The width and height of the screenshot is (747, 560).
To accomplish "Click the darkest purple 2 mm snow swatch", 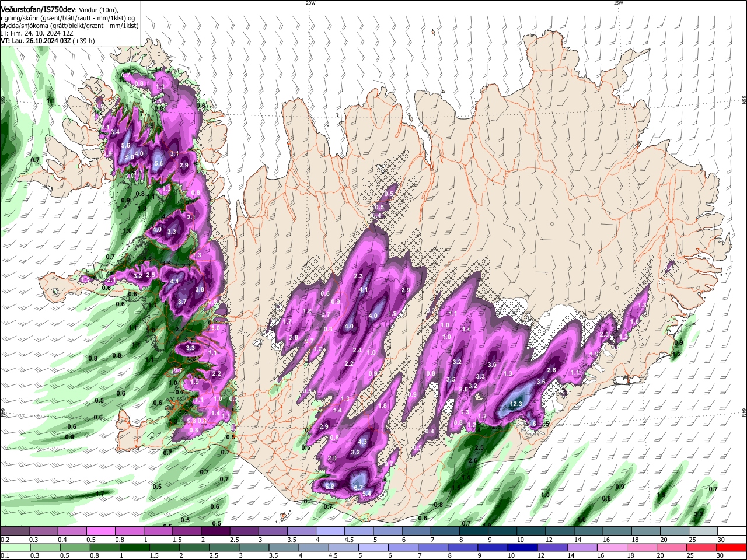I will tap(215, 531).
